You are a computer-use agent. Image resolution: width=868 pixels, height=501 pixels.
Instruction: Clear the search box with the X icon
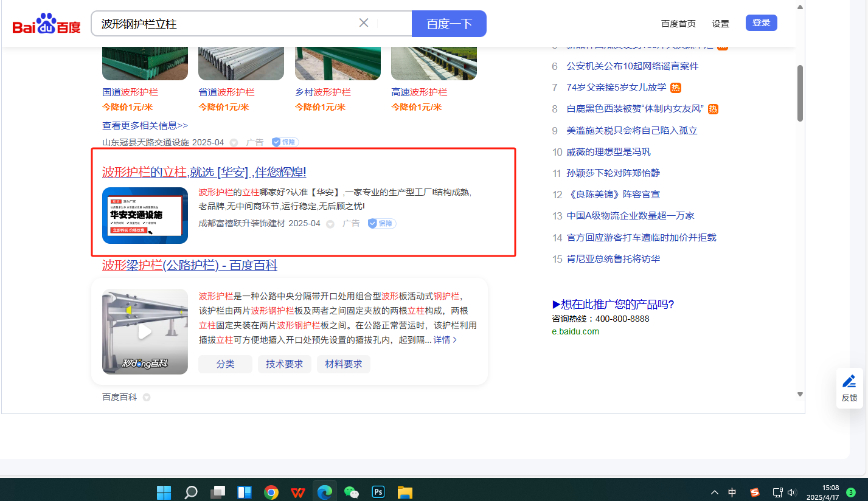point(364,23)
